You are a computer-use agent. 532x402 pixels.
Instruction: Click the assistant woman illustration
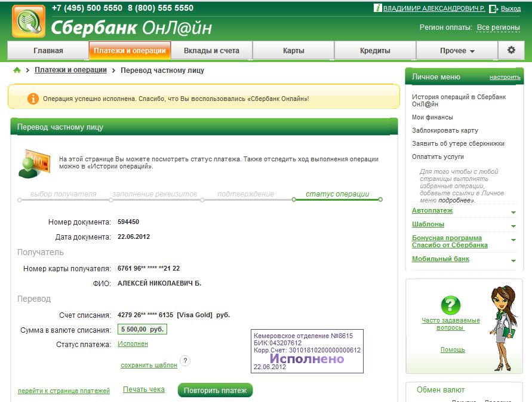pyautogui.click(x=503, y=328)
